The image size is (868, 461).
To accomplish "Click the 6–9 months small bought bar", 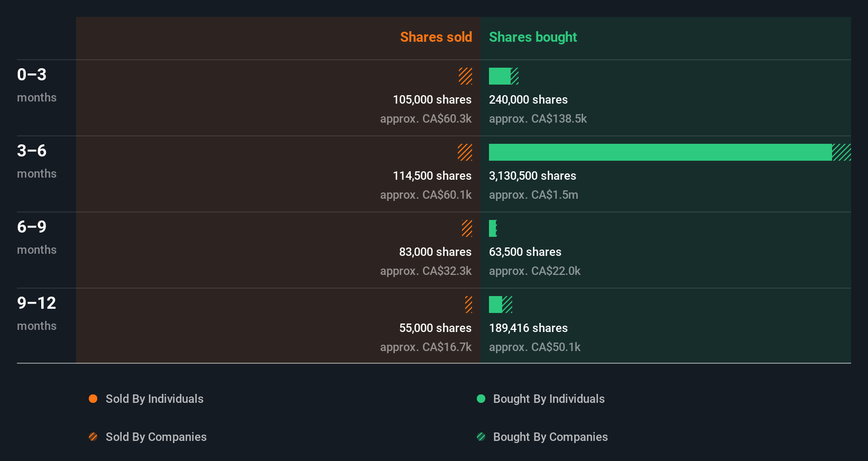I will pos(493,228).
